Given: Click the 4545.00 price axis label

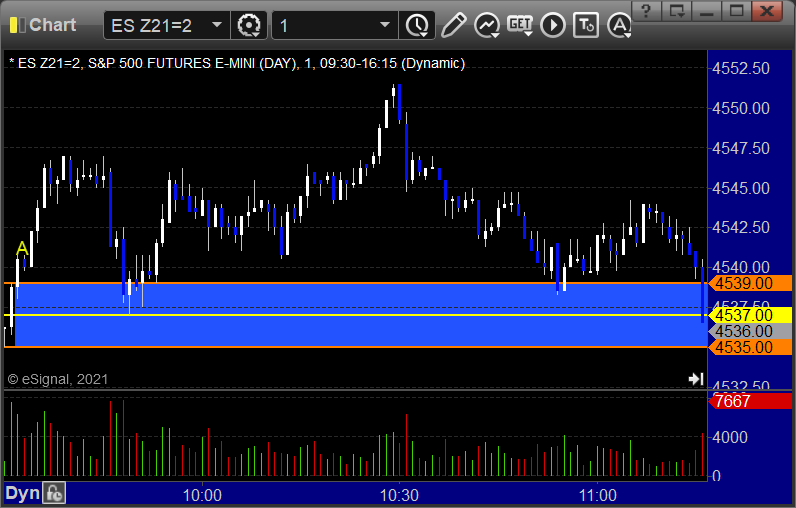Looking at the screenshot, I should pos(741,188).
